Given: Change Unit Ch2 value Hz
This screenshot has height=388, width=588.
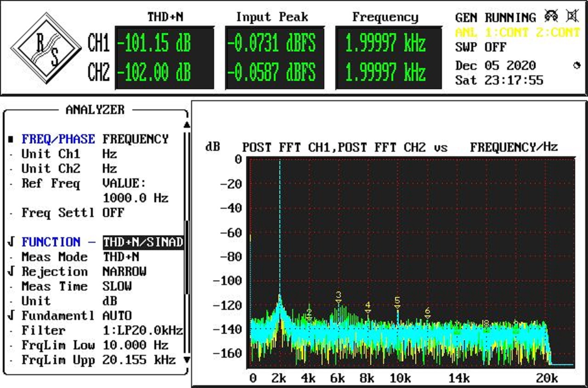Looking at the screenshot, I should [x=110, y=169].
